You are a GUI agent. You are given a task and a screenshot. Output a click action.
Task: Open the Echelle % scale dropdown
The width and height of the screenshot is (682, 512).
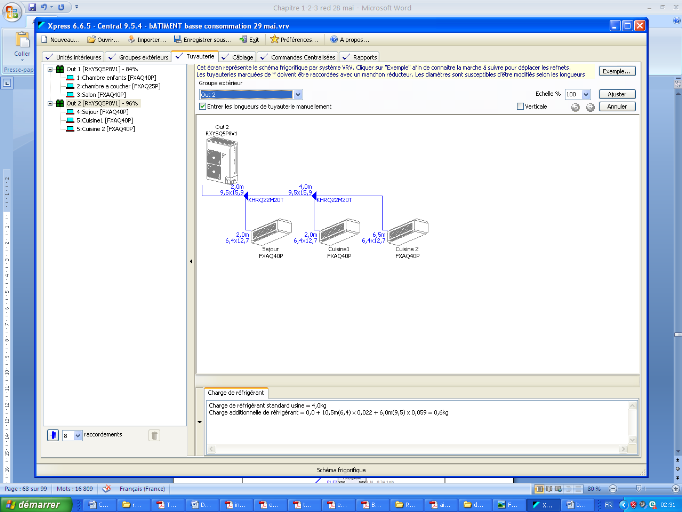pyautogui.click(x=586, y=94)
